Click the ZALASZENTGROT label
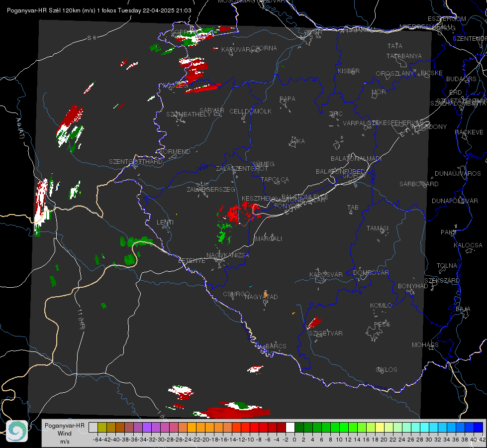Image resolution: width=487 pixels, height=448 pixels. [x=242, y=169]
